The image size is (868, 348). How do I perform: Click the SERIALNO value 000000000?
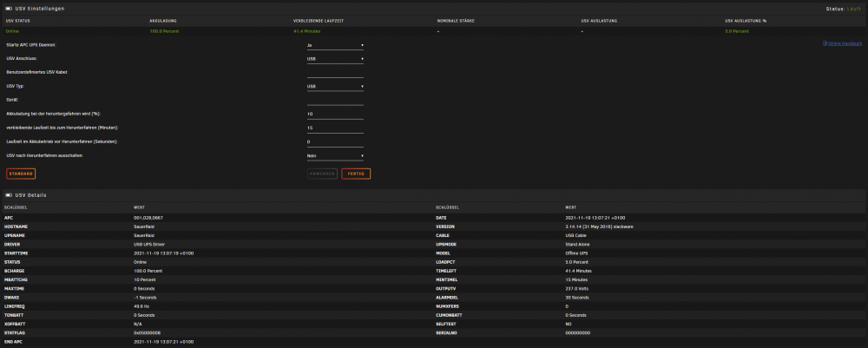[578, 333]
